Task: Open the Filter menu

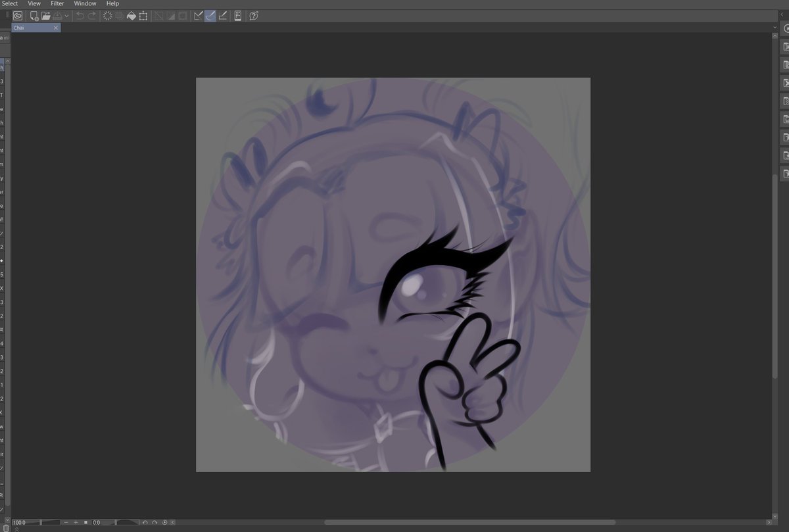Action: click(57, 3)
